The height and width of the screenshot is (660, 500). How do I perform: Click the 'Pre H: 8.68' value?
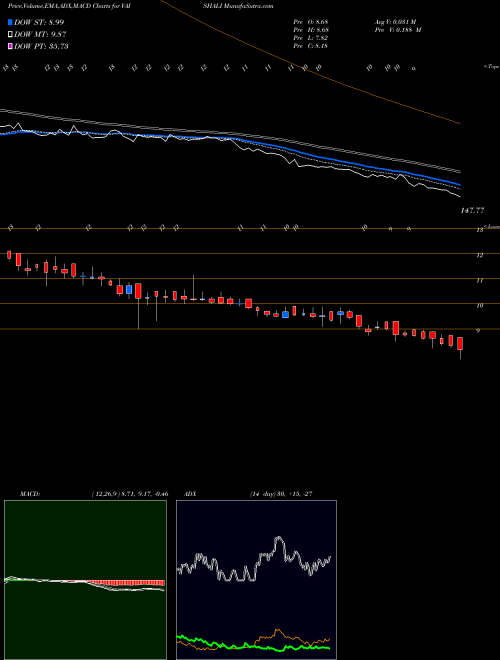[x=311, y=30]
